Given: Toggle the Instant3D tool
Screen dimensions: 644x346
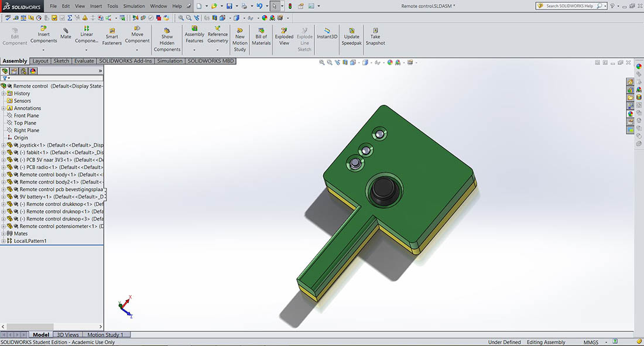Looking at the screenshot, I should tap(327, 33).
